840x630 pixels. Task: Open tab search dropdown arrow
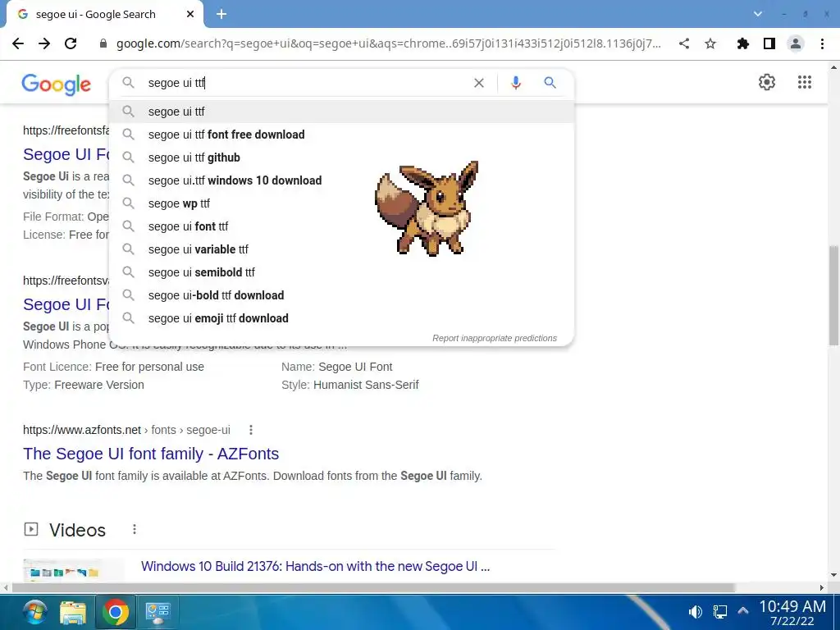(757, 14)
